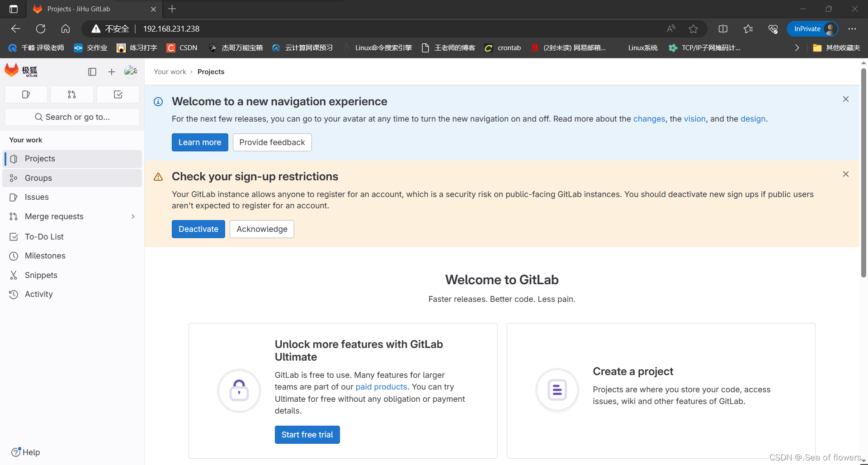Open the design link
Viewport: 868px width, 465px height.
[x=753, y=119]
